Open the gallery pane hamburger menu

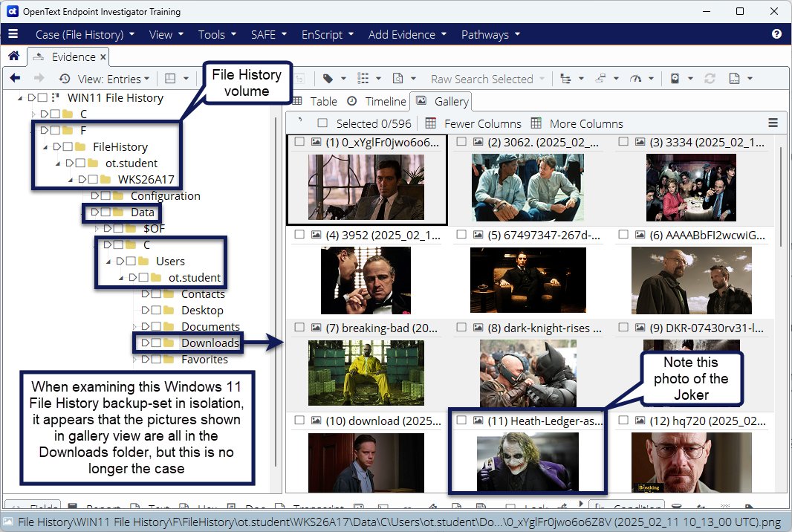click(773, 123)
